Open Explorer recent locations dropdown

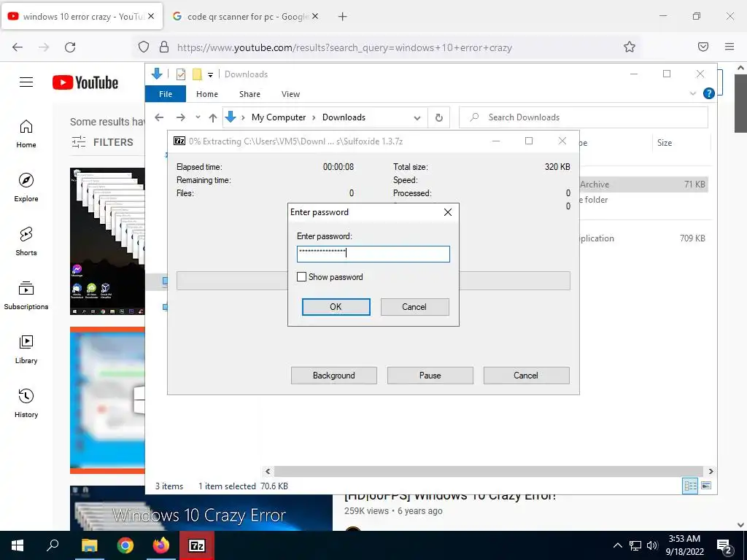(x=198, y=117)
